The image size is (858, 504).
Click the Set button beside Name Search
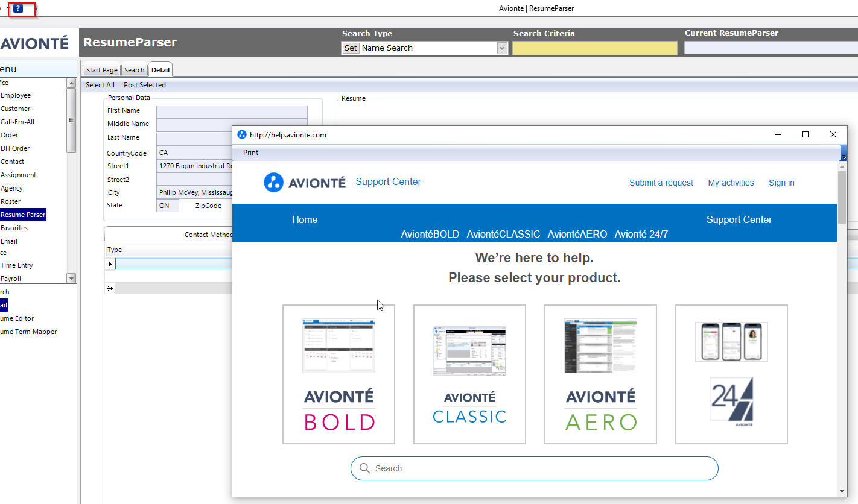coord(351,48)
